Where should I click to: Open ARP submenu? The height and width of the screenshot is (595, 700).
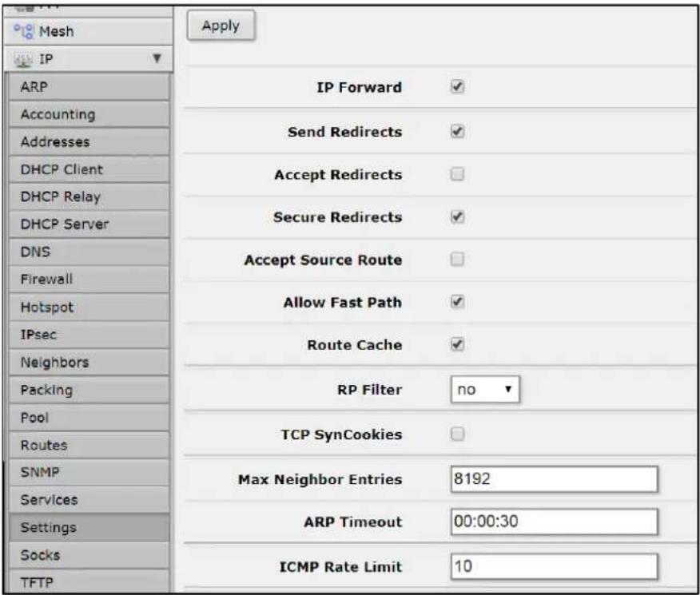(89, 86)
